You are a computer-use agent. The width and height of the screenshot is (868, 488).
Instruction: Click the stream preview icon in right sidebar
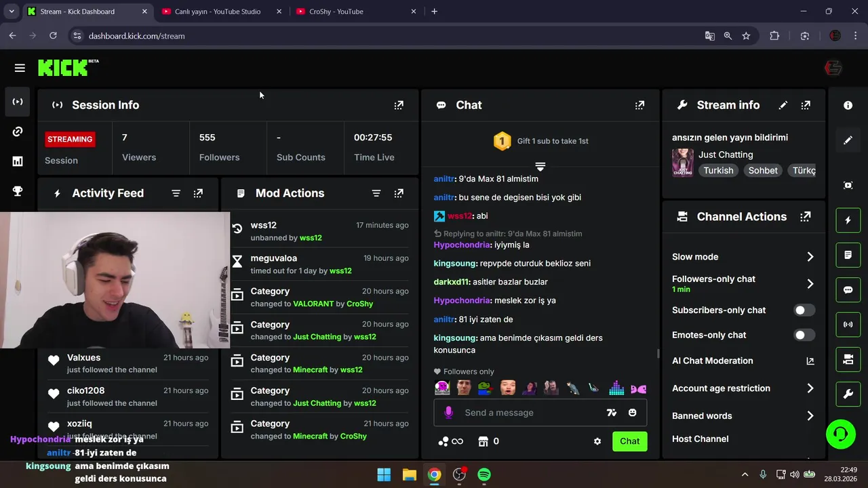(848, 185)
